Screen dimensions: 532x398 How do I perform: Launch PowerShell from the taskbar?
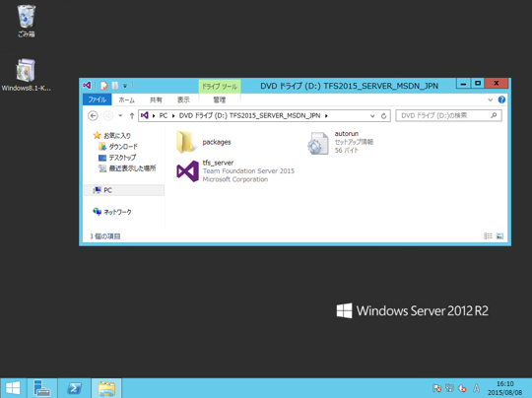click(74, 388)
